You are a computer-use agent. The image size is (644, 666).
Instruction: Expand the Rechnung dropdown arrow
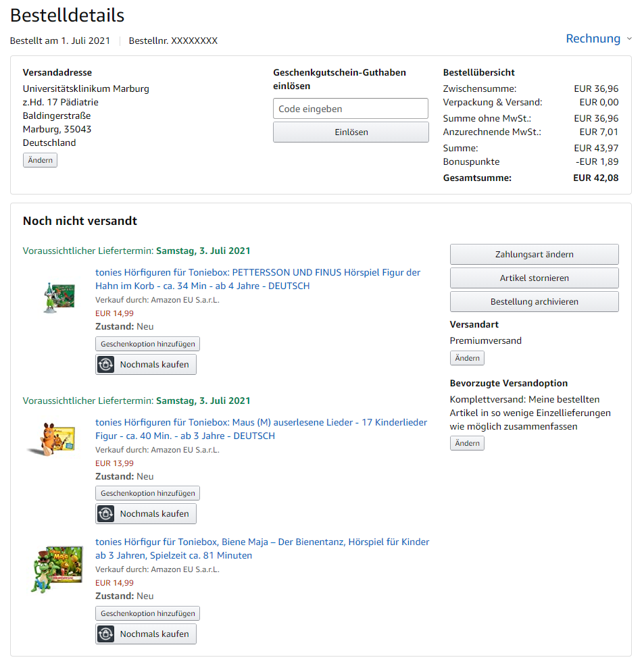click(629, 39)
